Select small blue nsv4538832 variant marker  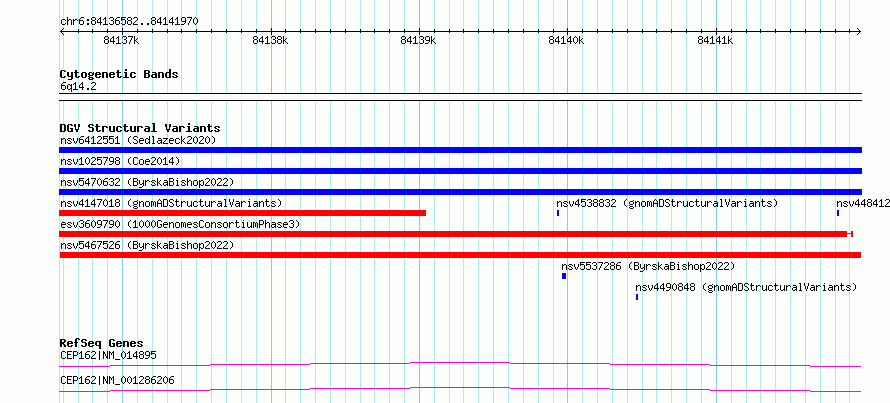tap(558, 213)
